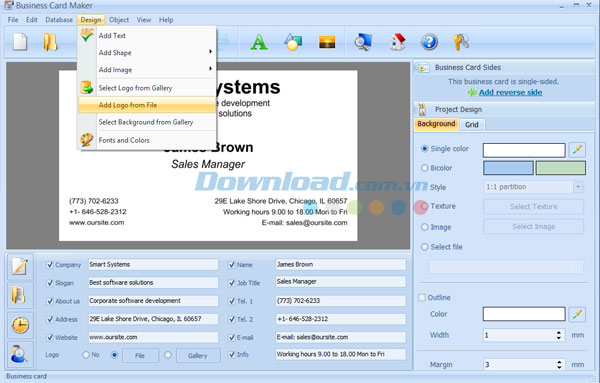Click the keys registration toolbar icon
600x383 pixels.
pos(461,42)
